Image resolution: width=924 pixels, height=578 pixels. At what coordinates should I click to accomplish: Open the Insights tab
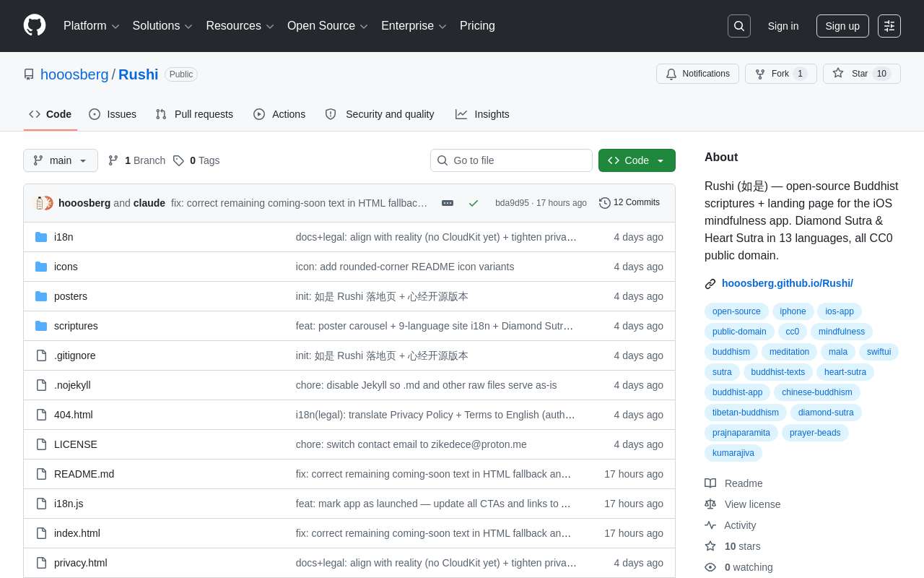pyautogui.click(x=482, y=114)
